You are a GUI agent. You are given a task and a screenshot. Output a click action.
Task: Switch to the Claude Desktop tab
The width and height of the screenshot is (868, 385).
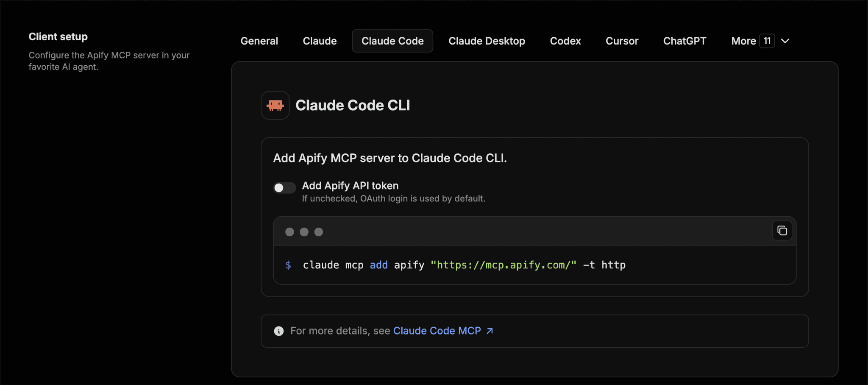[487, 41]
